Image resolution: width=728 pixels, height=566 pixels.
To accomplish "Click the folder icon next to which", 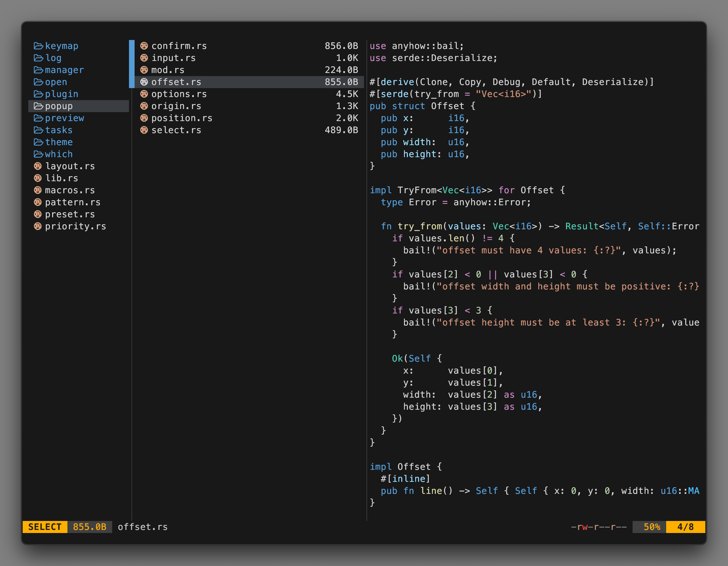I will coord(38,154).
